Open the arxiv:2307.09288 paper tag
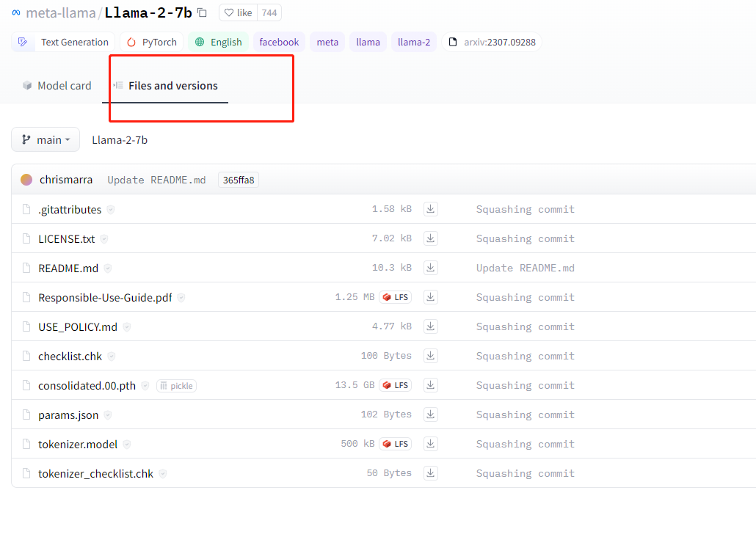This screenshot has width=756, height=537. [492, 42]
